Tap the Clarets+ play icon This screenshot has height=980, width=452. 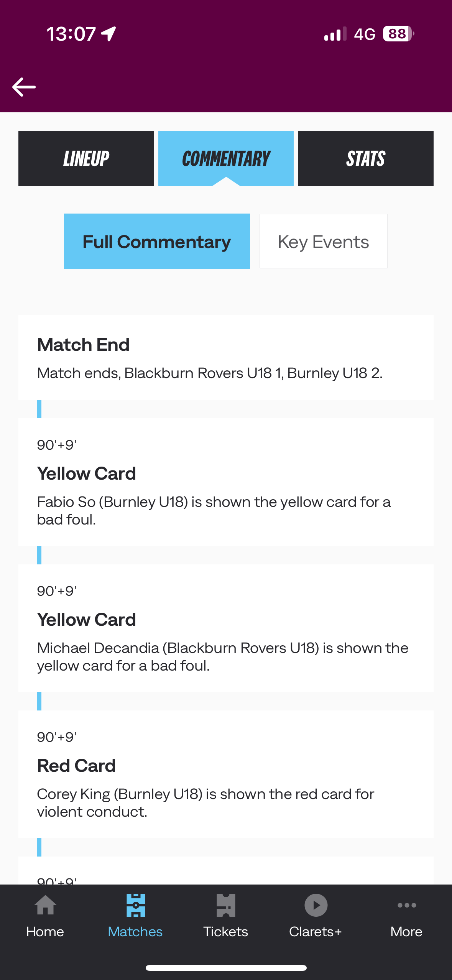click(x=316, y=906)
